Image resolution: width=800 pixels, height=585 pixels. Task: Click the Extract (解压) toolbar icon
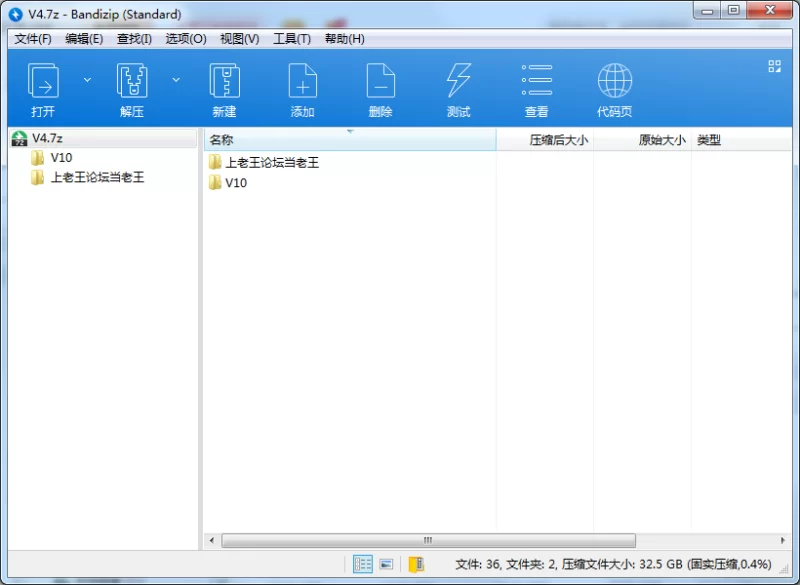[x=132, y=81]
